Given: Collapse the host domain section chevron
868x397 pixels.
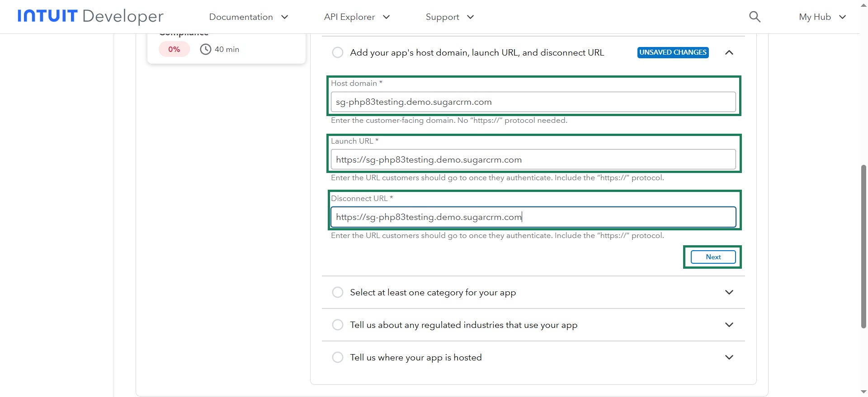Looking at the screenshot, I should [729, 52].
